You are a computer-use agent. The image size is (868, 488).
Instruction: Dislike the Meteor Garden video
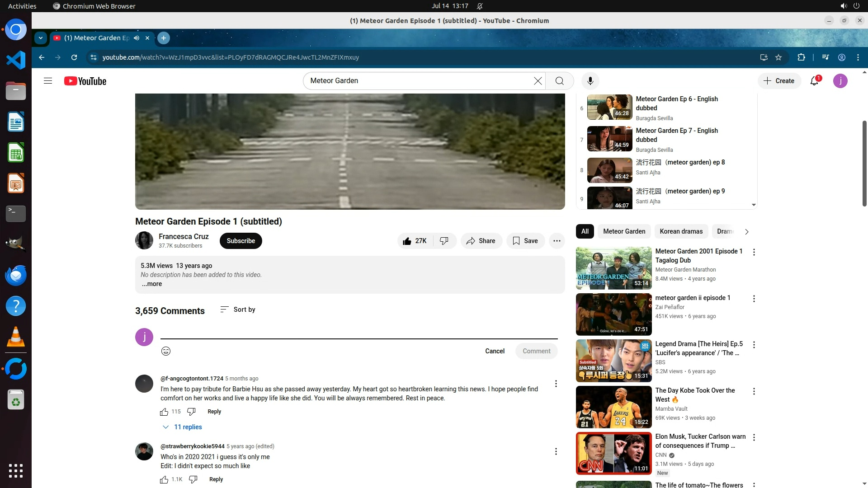click(x=444, y=241)
